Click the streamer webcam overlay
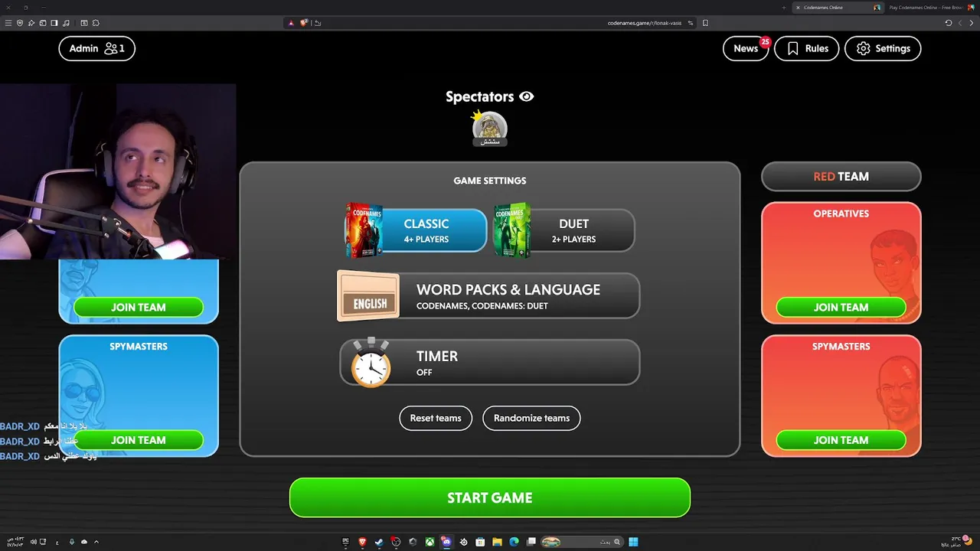The width and height of the screenshot is (980, 551). (118, 171)
